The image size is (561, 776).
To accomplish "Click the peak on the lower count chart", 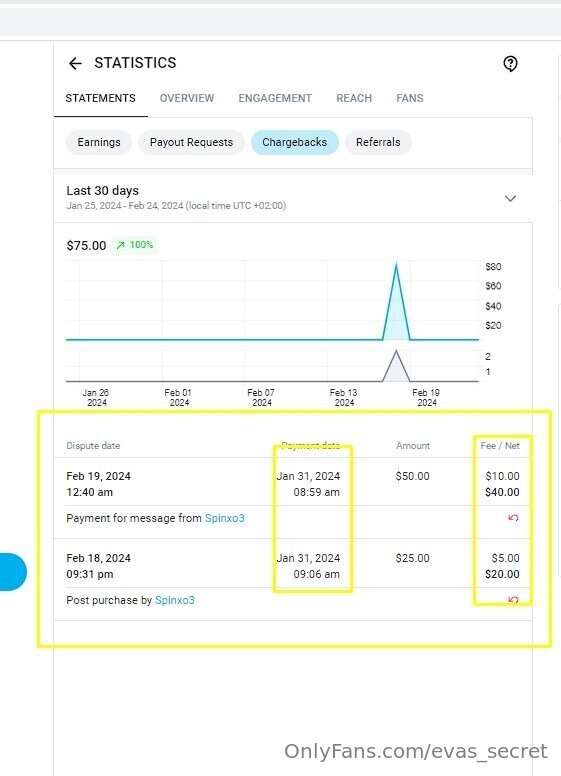I will (396, 351).
